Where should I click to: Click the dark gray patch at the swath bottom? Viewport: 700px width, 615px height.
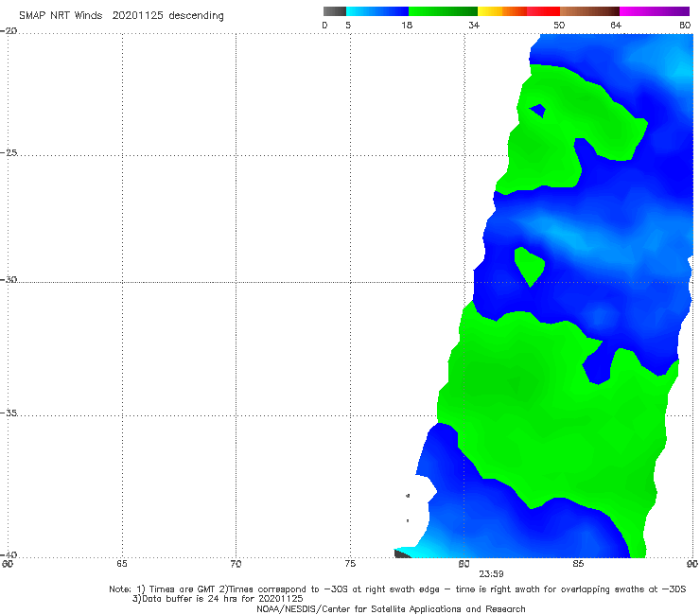(x=402, y=553)
